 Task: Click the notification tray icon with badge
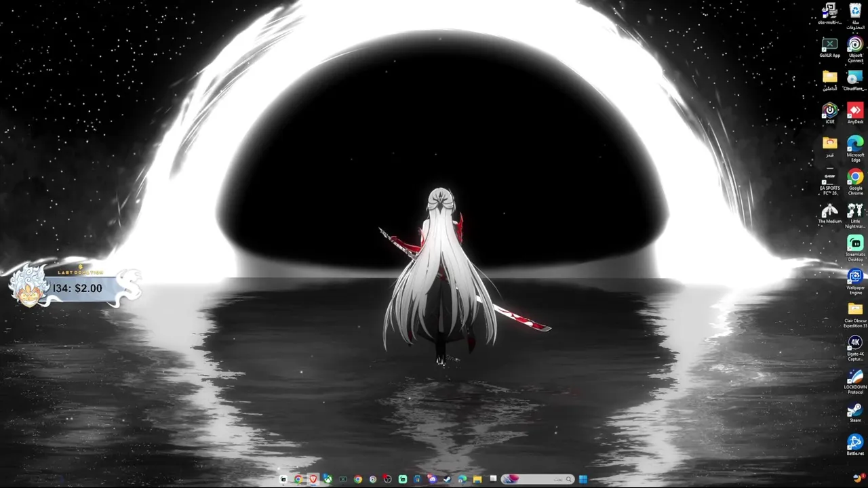click(x=859, y=479)
